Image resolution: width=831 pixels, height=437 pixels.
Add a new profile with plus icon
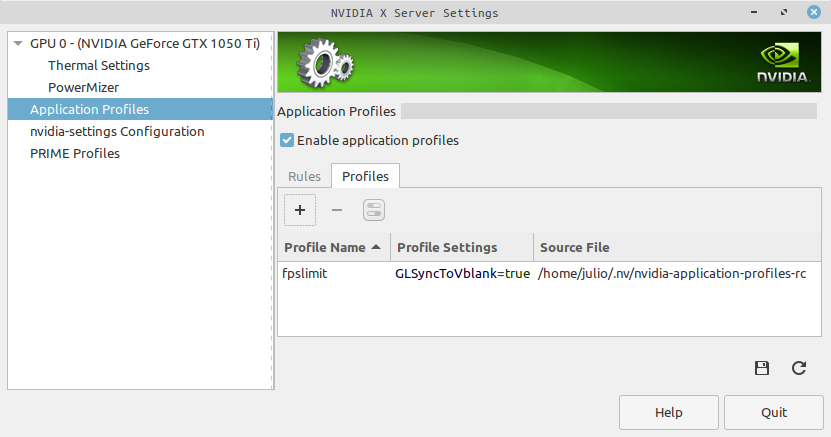(x=300, y=210)
